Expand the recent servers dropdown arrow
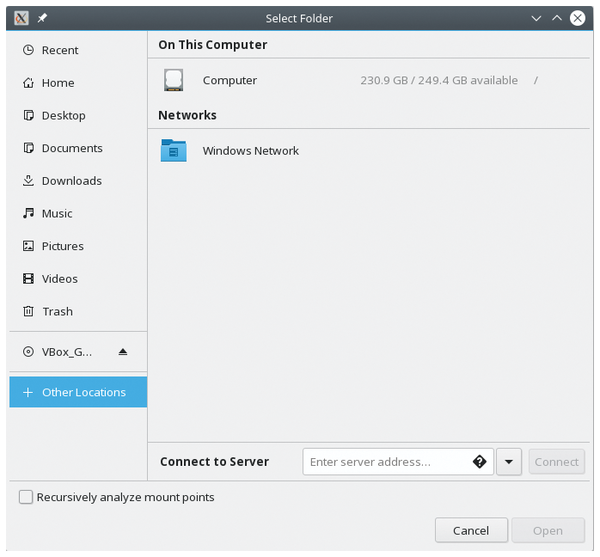 point(509,462)
